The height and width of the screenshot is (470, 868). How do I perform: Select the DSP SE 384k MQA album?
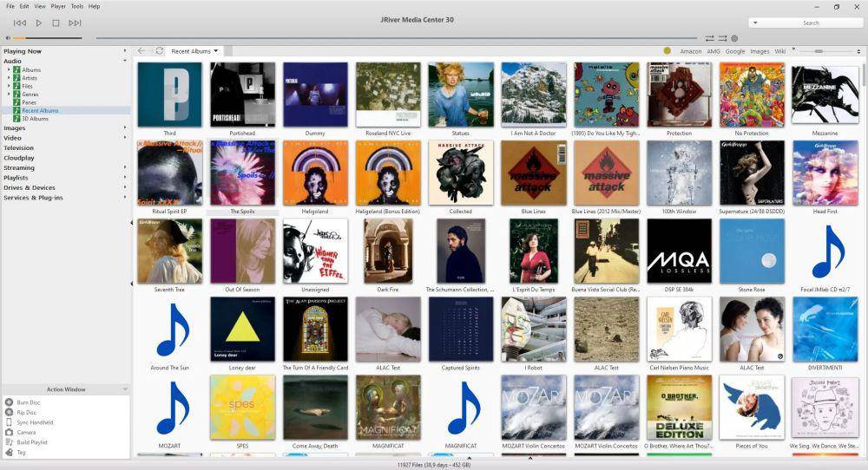pos(680,251)
